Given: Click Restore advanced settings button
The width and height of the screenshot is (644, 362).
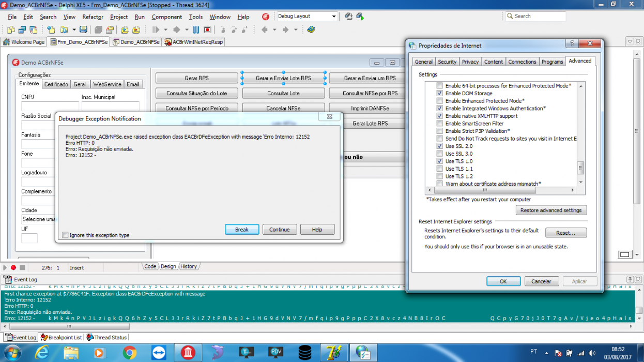Looking at the screenshot, I should point(551,210).
